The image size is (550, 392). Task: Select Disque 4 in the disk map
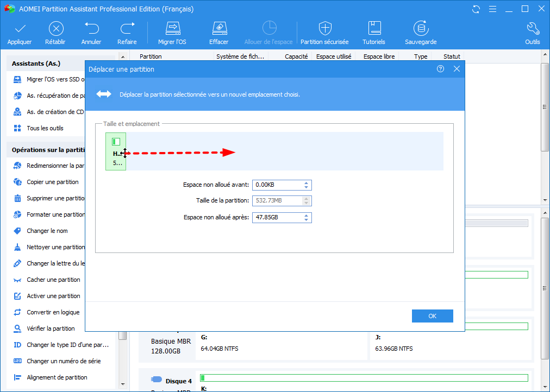[172, 381]
